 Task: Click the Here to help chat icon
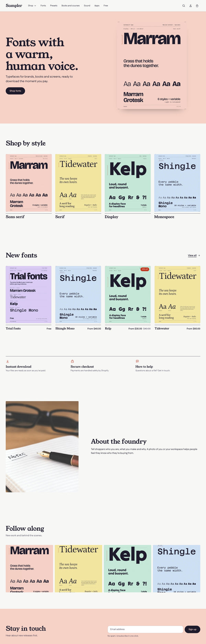tap(137, 361)
